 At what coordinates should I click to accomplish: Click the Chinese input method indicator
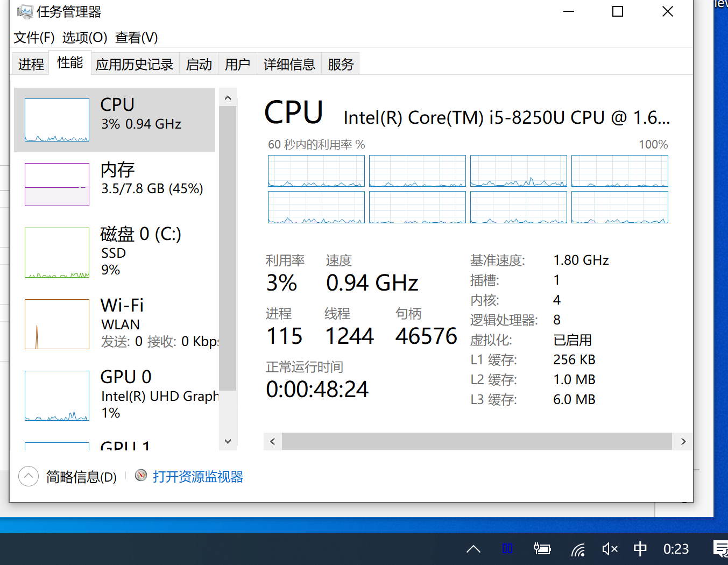[640, 549]
